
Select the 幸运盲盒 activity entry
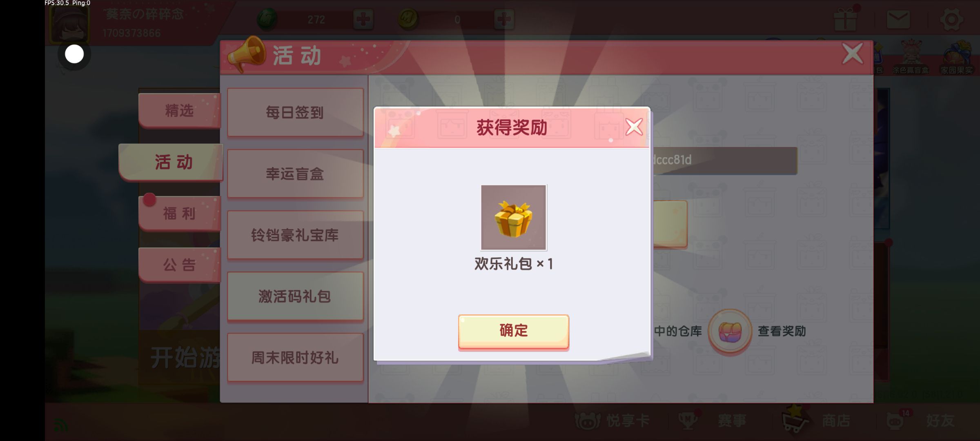(295, 174)
